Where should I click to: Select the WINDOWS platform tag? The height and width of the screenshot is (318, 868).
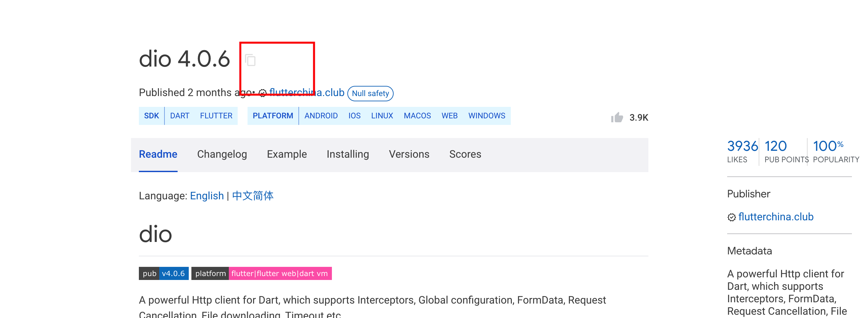[x=487, y=116]
